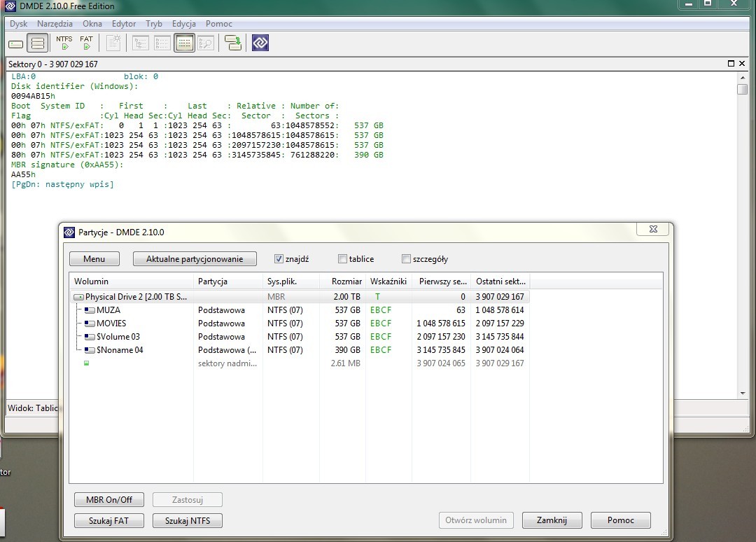The image size is (756, 542).
Task: Click the copy sectors toolbar icon with green arrow
Action: 233,43
